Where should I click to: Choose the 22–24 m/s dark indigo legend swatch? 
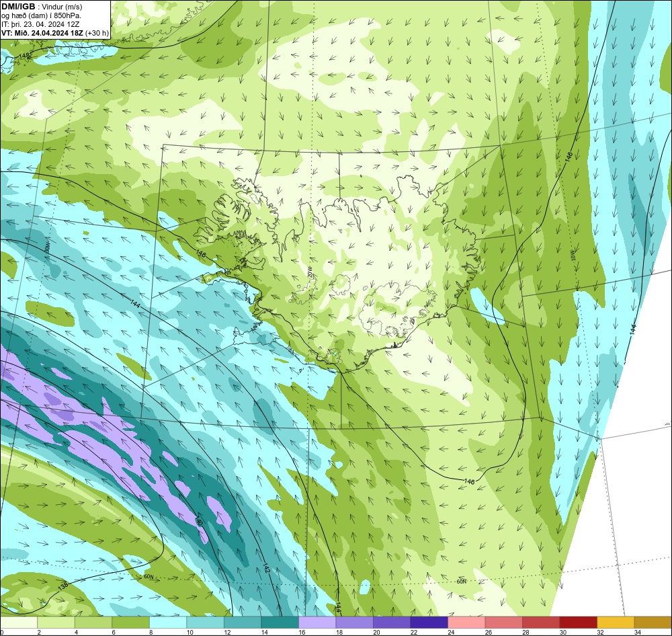pos(429,623)
